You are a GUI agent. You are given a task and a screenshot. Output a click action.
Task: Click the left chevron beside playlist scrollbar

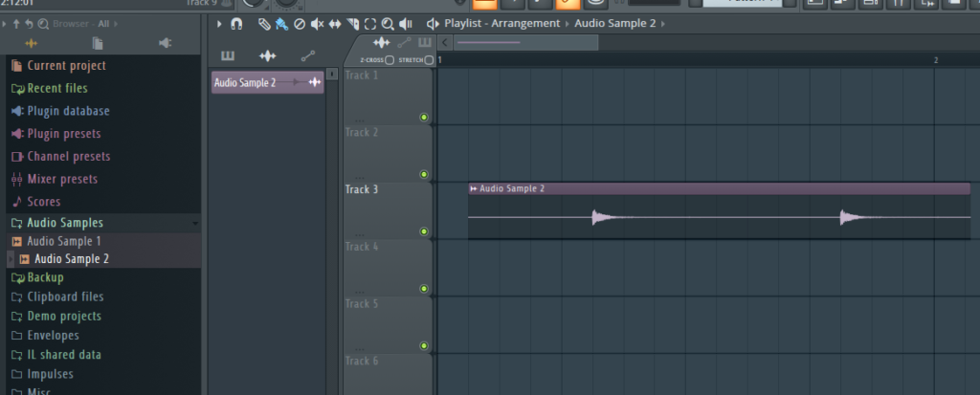point(444,42)
